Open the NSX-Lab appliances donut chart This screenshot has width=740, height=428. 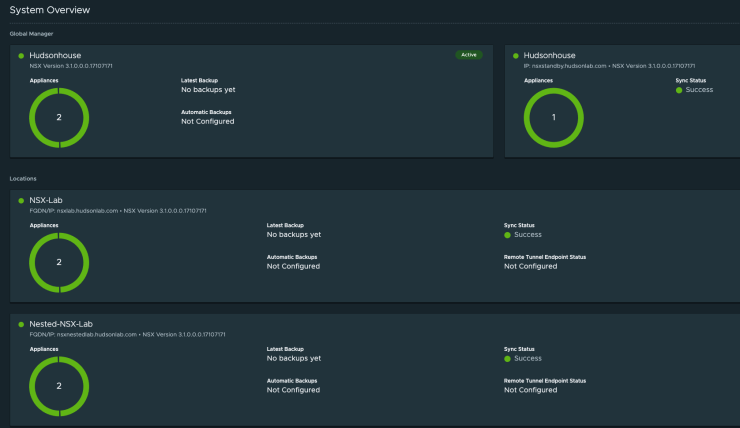[x=60, y=262]
